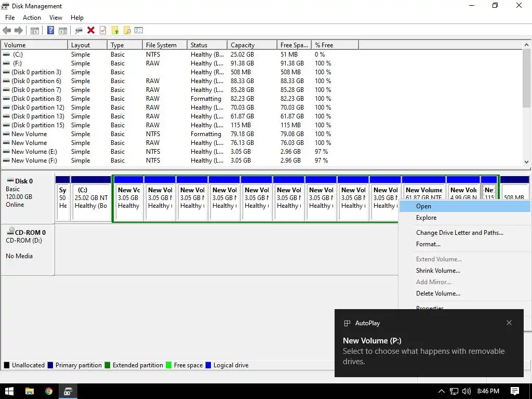Sort by the % Free column header
Viewport: 532px width, 399px height.
335,45
